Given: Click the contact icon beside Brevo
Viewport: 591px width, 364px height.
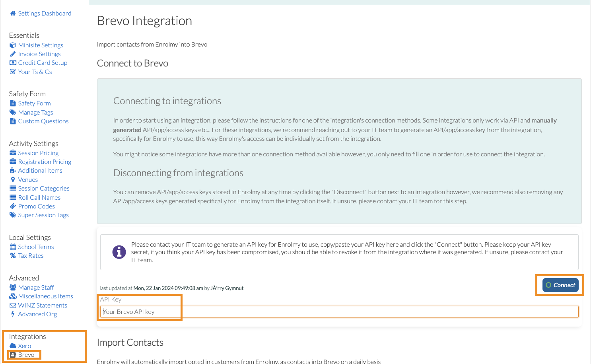Looking at the screenshot, I should (13, 355).
